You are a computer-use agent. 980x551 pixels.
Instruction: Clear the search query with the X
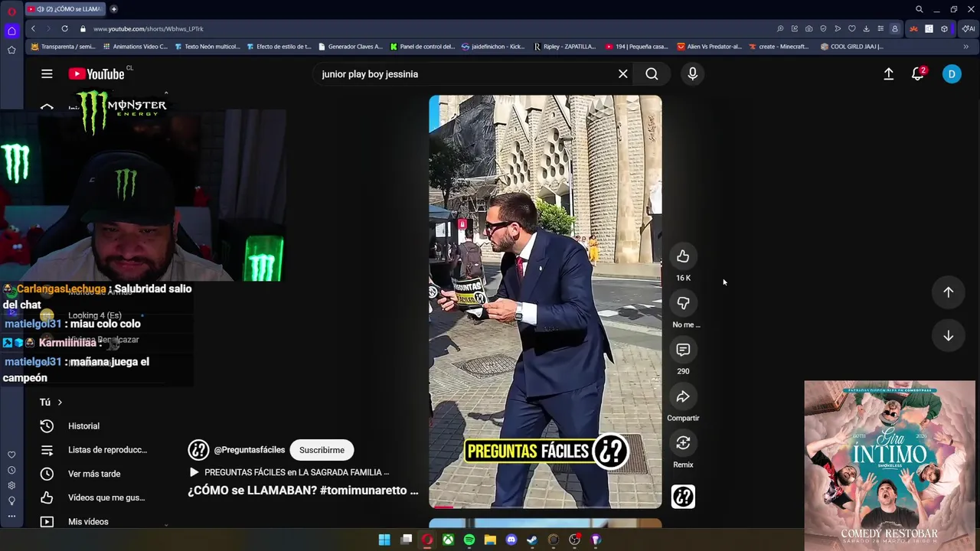pos(623,74)
